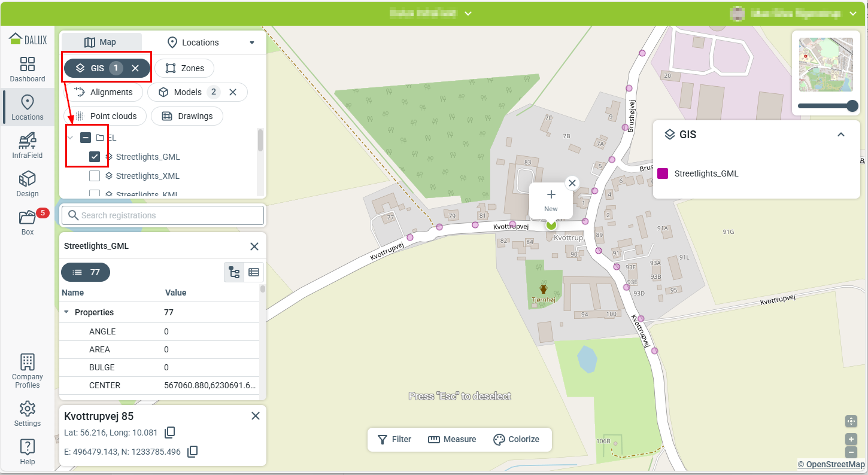Zoom in on the map

point(851,439)
